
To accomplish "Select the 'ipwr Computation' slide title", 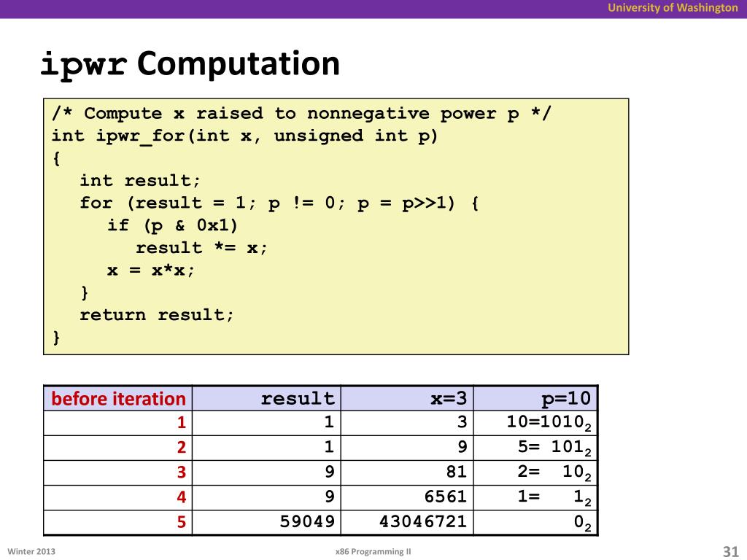I will pyautogui.click(x=190, y=64).
